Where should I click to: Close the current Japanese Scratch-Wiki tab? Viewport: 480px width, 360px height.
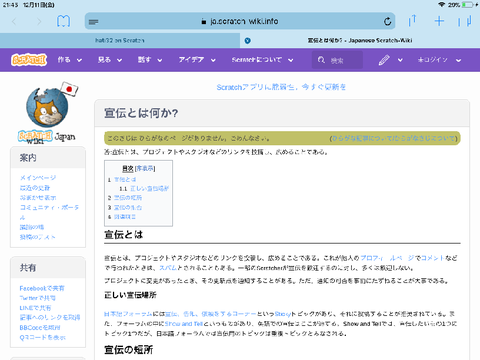click(247, 41)
